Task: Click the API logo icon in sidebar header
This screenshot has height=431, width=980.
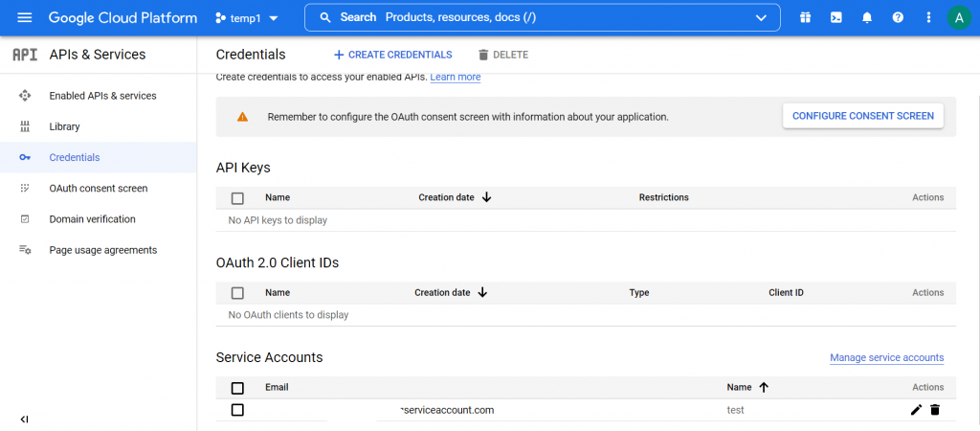Action: (25, 55)
